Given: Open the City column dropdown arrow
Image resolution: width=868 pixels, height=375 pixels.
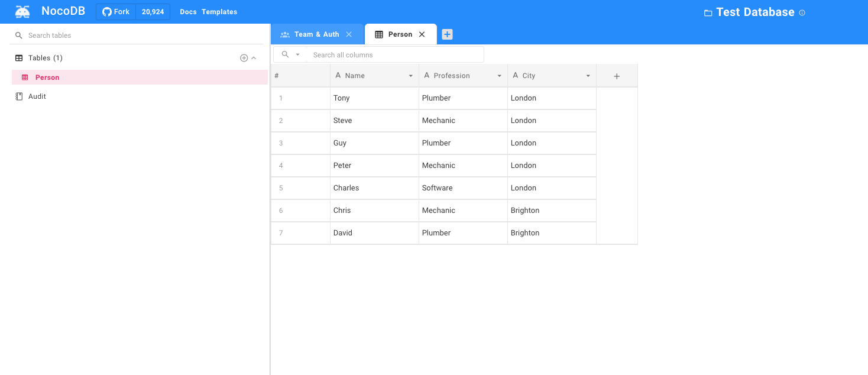Looking at the screenshot, I should click(x=588, y=76).
